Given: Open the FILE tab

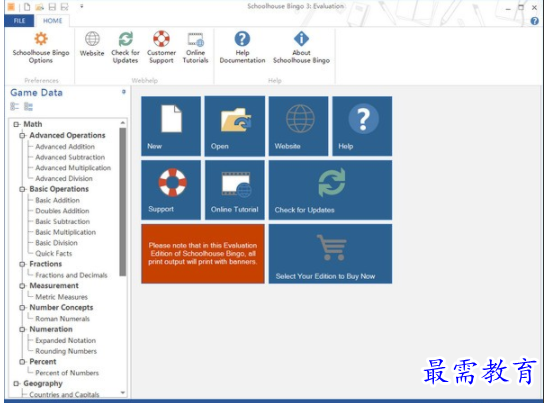Looking at the screenshot, I should coord(19,21).
